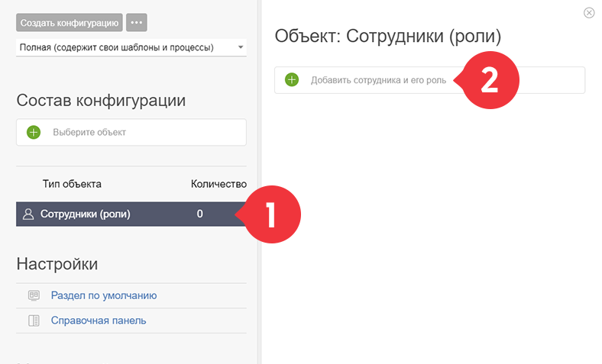Click the count value 0 in Сотрудники row
The width and height of the screenshot is (602, 364).
pyautogui.click(x=199, y=214)
